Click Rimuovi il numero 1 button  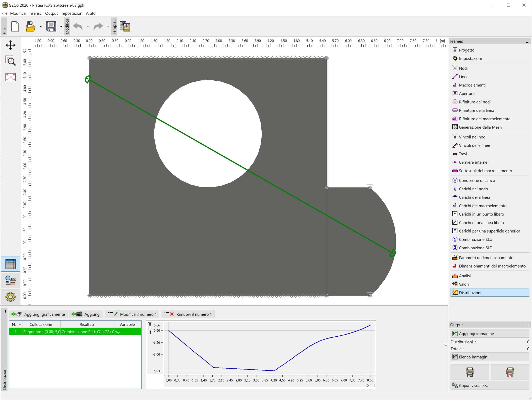[188, 314]
